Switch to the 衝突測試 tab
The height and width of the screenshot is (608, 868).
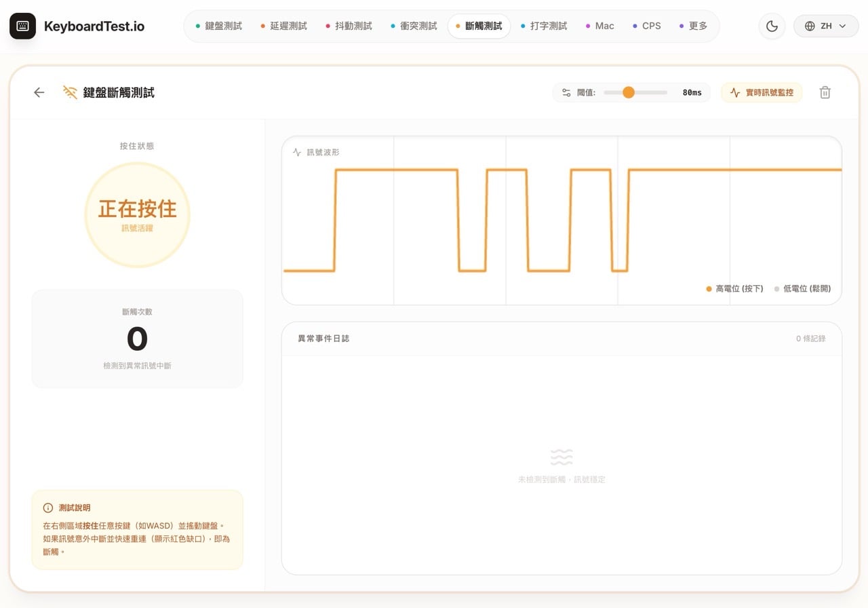419,26
